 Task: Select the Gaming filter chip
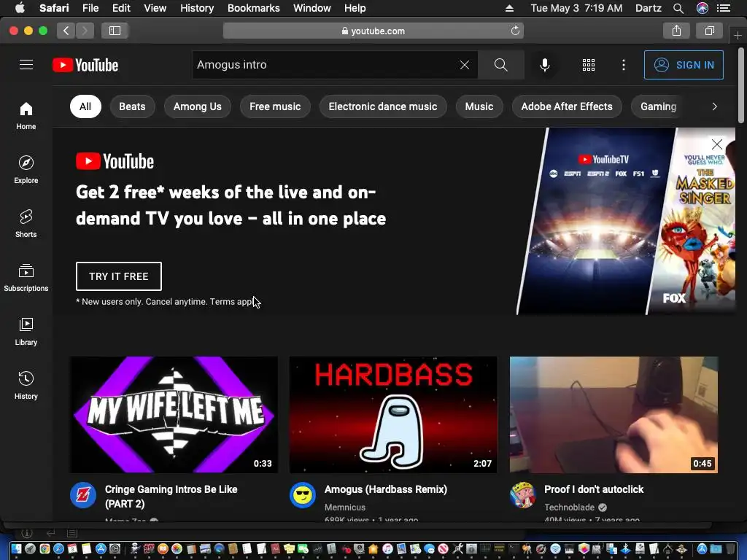click(x=658, y=106)
